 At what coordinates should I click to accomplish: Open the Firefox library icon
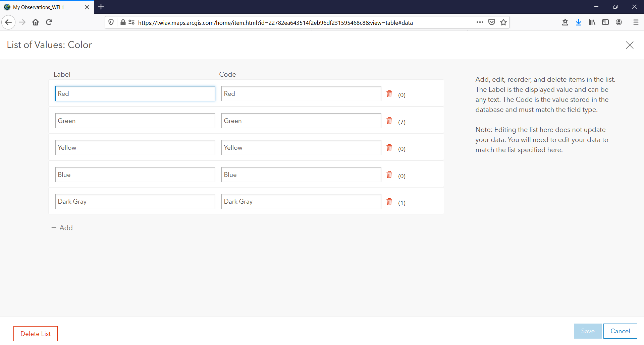[x=592, y=22]
